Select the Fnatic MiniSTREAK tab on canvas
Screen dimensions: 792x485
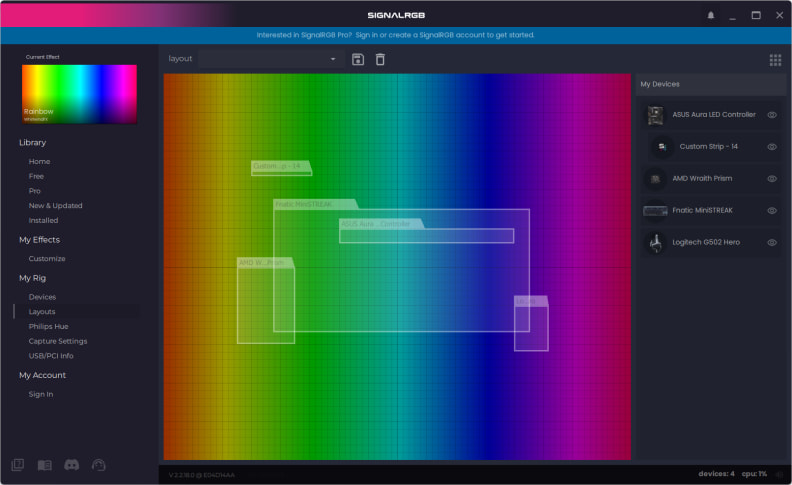[316, 204]
